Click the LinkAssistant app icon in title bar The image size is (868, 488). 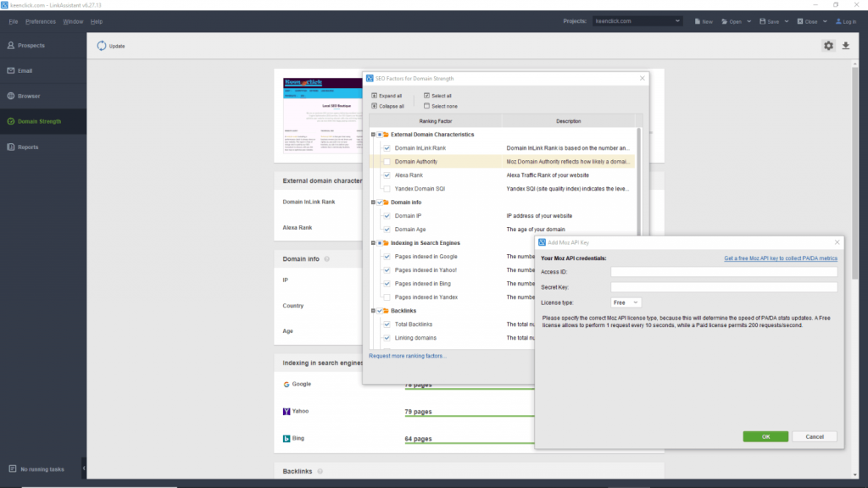4,5
